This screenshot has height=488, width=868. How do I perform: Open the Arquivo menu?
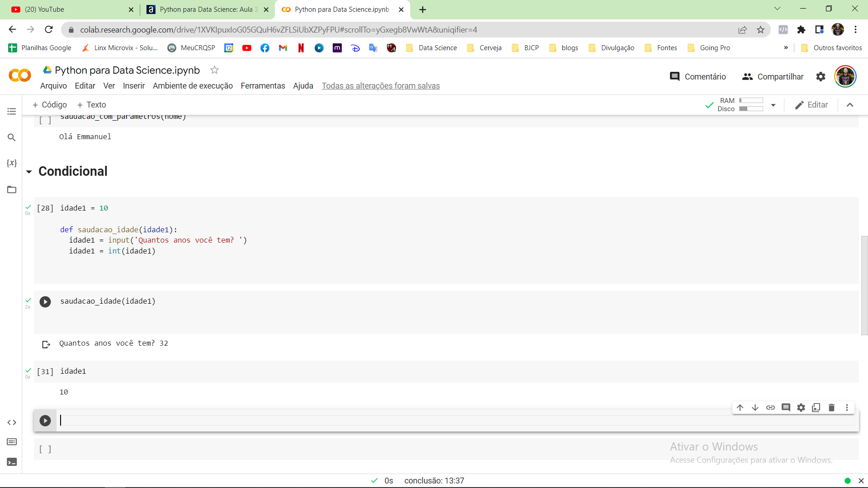[53, 86]
